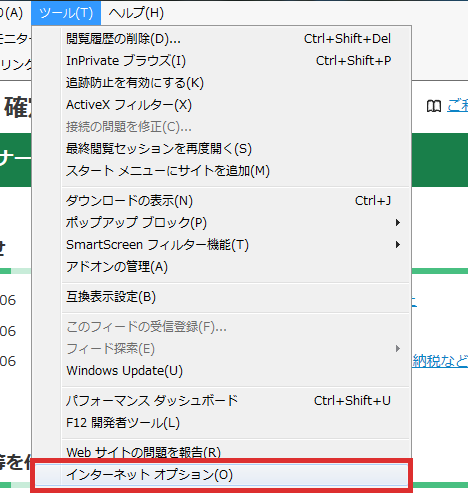The height and width of the screenshot is (502, 468).
Task: Click greyed 接続の問題を修正(C)... entry
Action: (222, 127)
